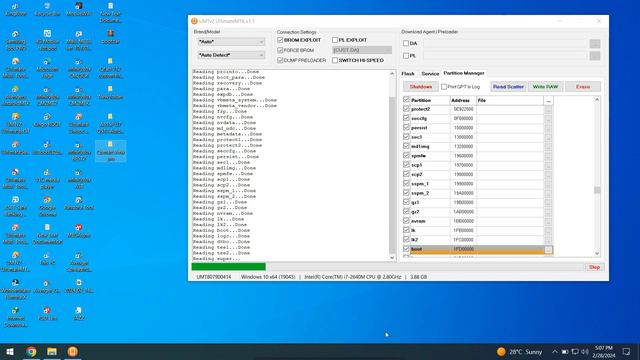Click the header ellipsis button above file column
This screenshot has width=640, height=360.
548,100
